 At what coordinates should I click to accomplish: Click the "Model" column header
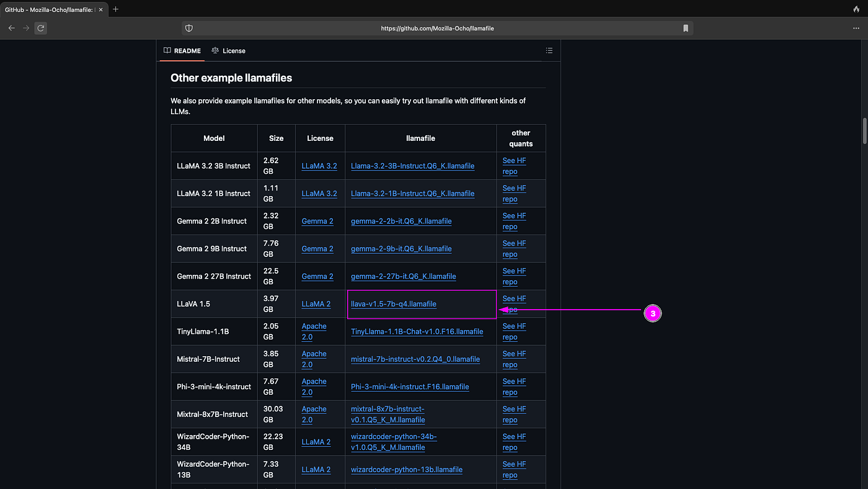point(215,138)
